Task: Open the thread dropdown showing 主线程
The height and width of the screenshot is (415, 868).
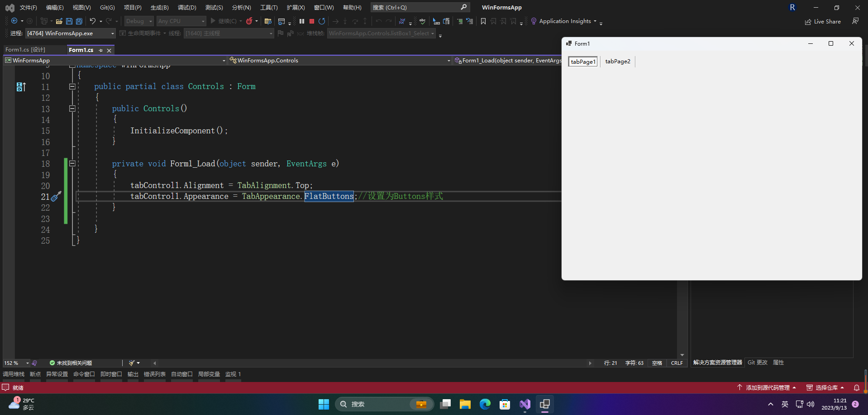Action: pos(229,33)
